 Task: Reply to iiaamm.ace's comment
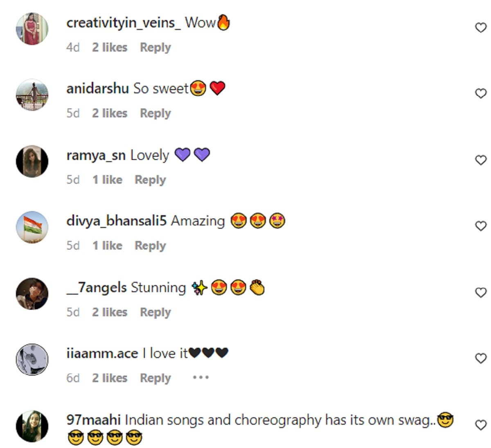click(155, 378)
